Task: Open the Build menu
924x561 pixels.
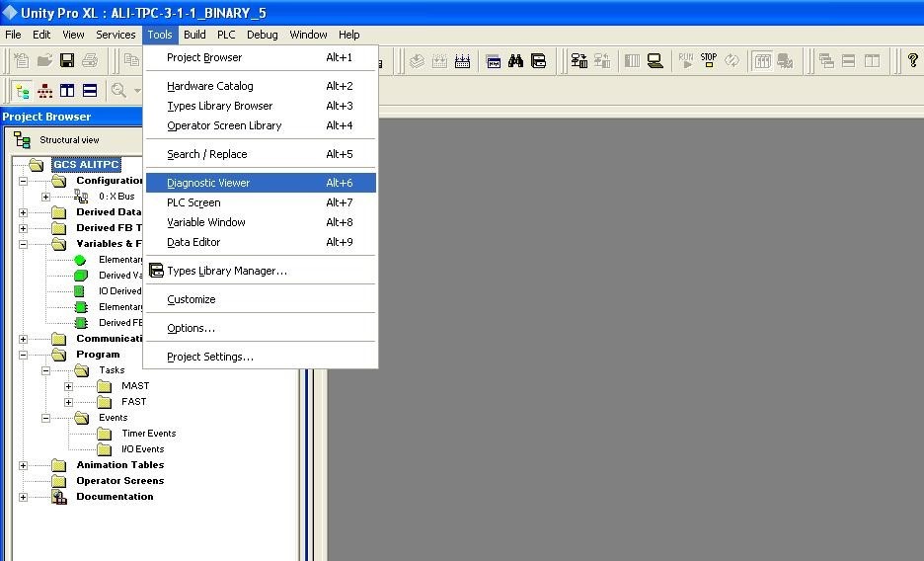Action: (194, 35)
